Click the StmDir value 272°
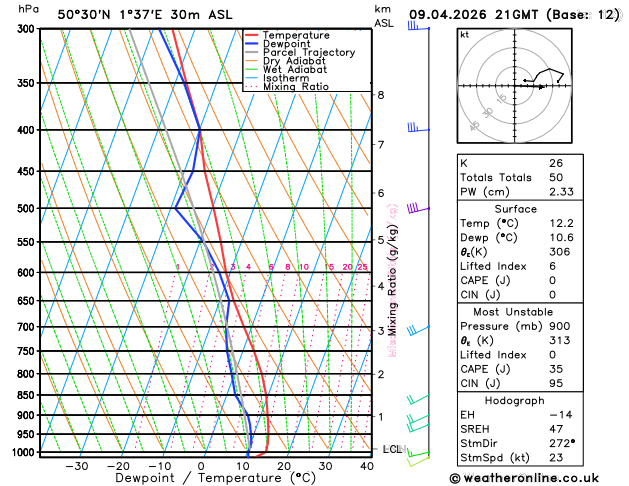629x486 pixels. coord(562,443)
